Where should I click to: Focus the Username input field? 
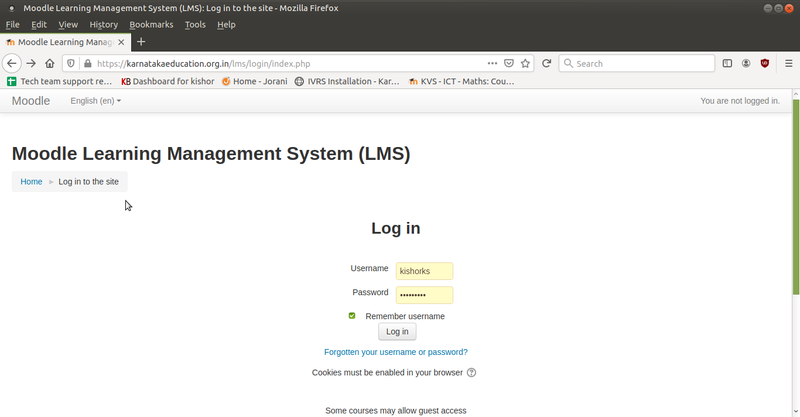click(424, 271)
